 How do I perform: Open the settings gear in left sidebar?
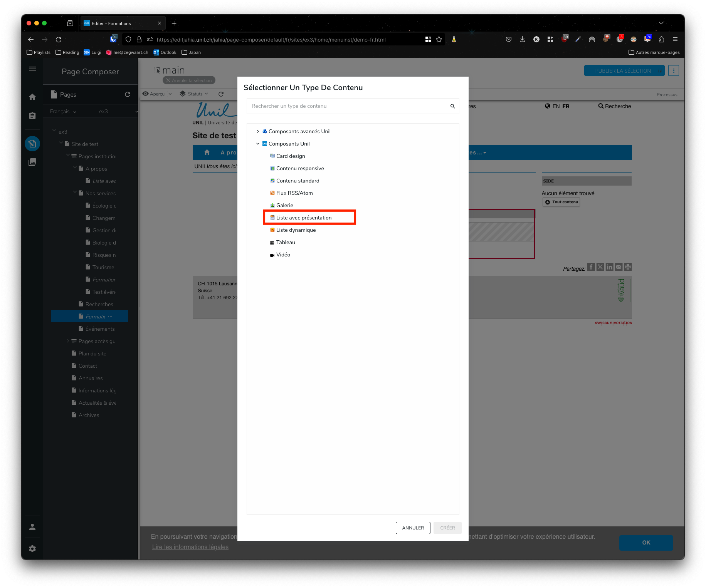pos(32,549)
